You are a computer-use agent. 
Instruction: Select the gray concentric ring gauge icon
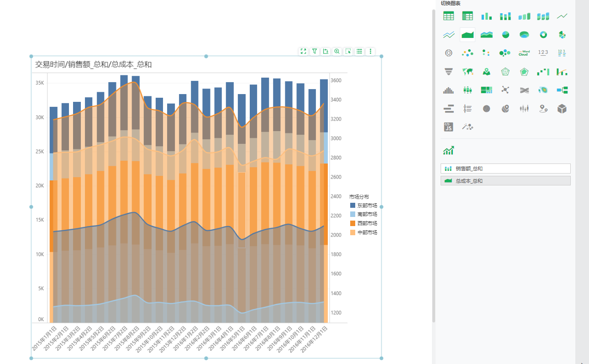tap(449, 53)
